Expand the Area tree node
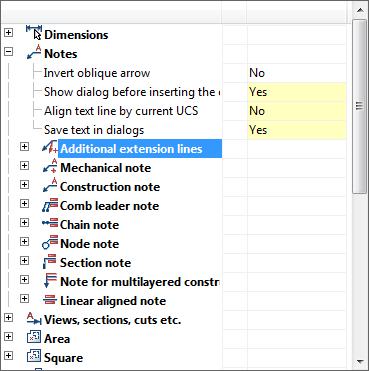Screen dimensions: 369x371 [9, 337]
